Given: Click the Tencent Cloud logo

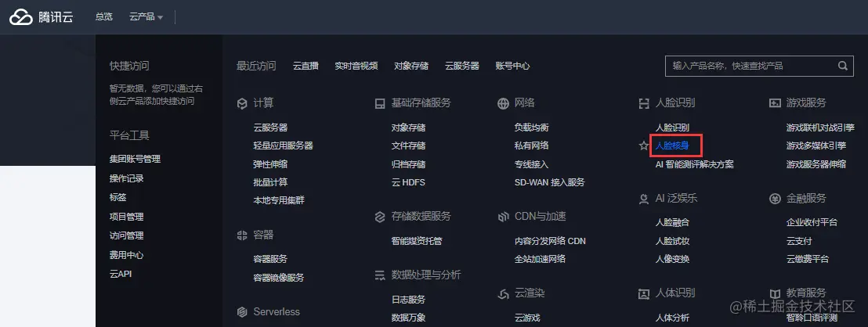Looking at the screenshot, I should pos(41,17).
